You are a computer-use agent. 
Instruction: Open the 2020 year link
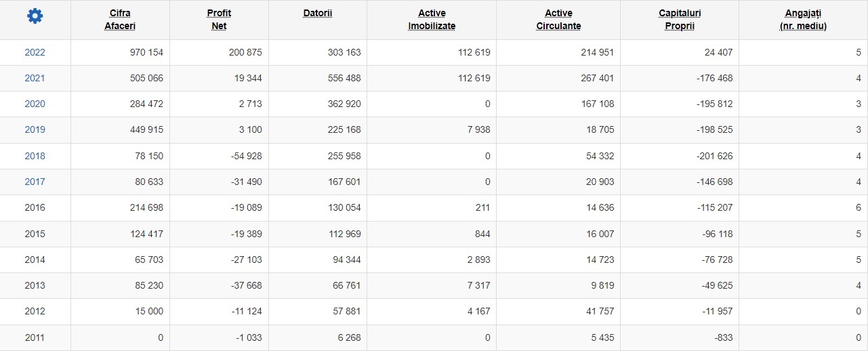pyautogui.click(x=35, y=104)
